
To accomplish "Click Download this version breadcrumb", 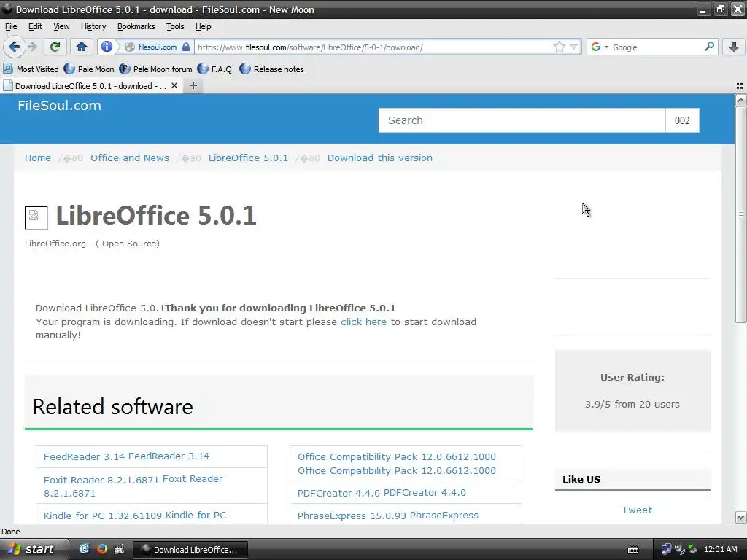I will [x=379, y=158].
